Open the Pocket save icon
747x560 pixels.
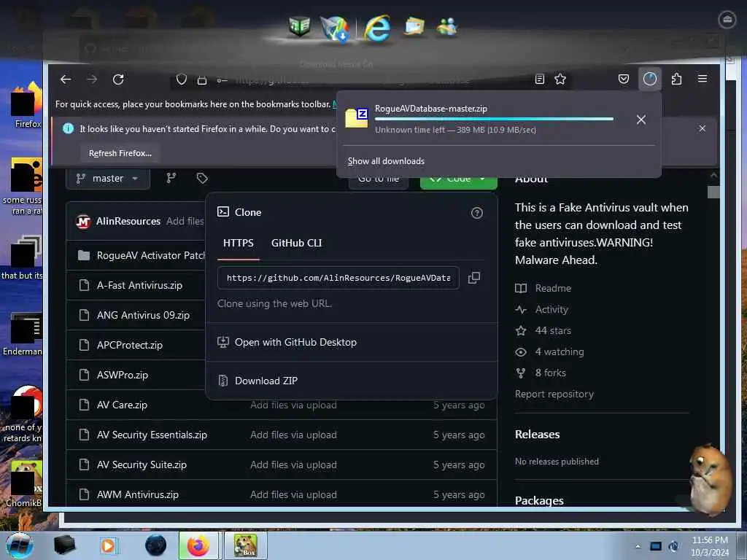[624, 79]
